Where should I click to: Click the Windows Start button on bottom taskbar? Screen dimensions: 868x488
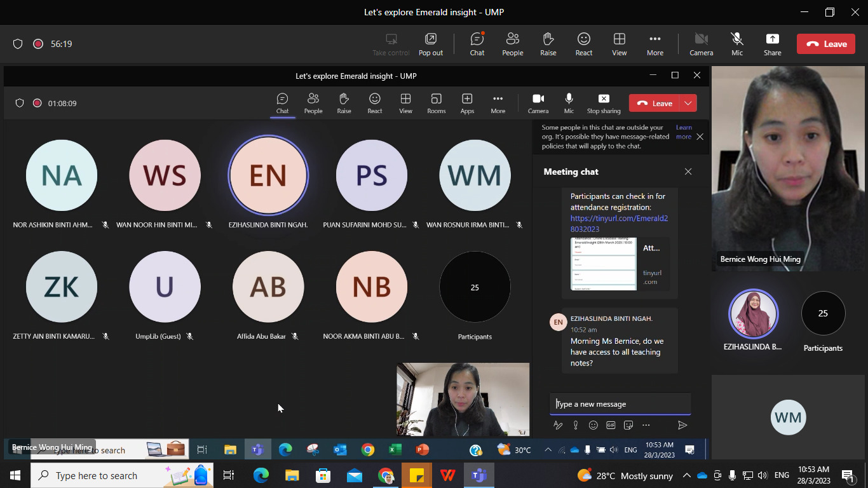pos(15,475)
